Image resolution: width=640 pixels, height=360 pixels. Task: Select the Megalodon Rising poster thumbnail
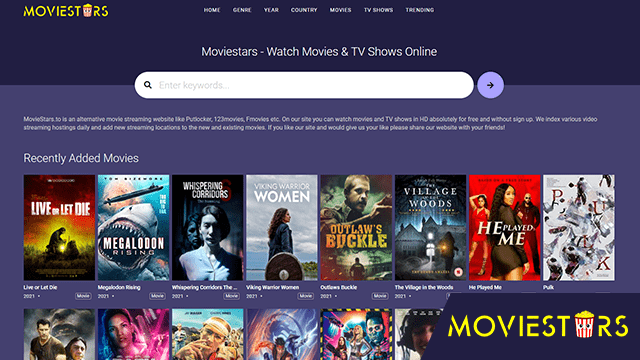coord(133,227)
